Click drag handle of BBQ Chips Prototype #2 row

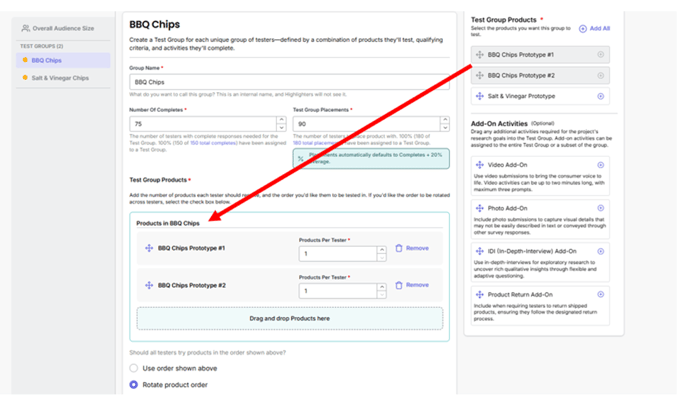click(149, 286)
